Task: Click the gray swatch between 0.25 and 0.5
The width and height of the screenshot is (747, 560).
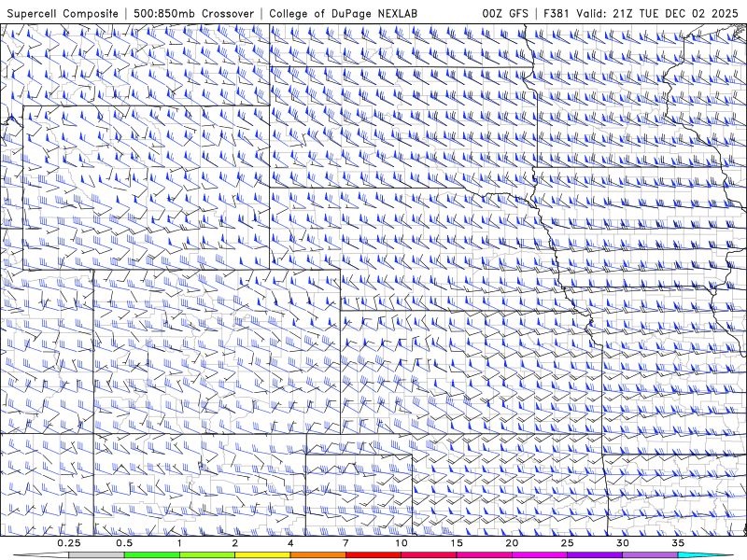Action: coord(97,555)
